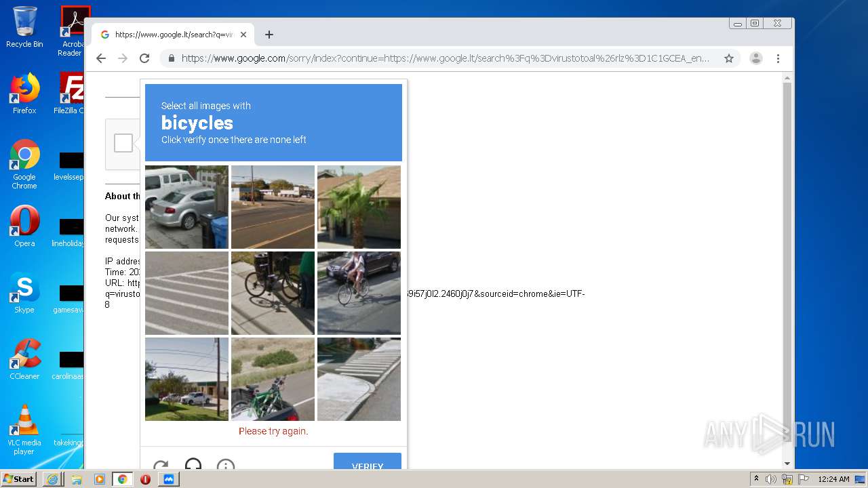Select the utility pole street tile
The image size is (868, 488).
(x=186, y=379)
